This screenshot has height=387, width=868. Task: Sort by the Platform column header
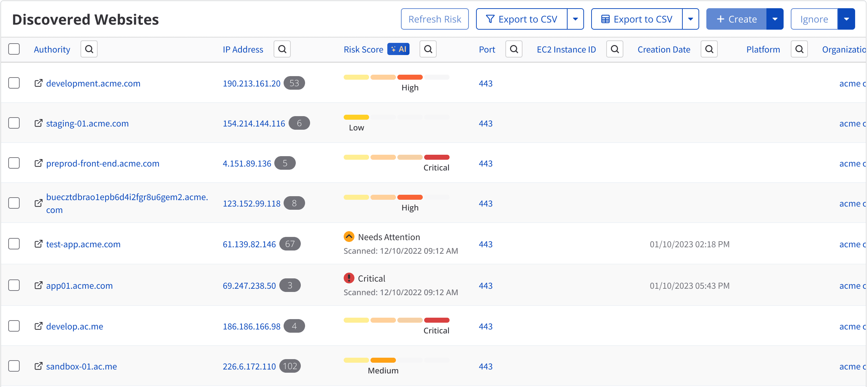(763, 49)
